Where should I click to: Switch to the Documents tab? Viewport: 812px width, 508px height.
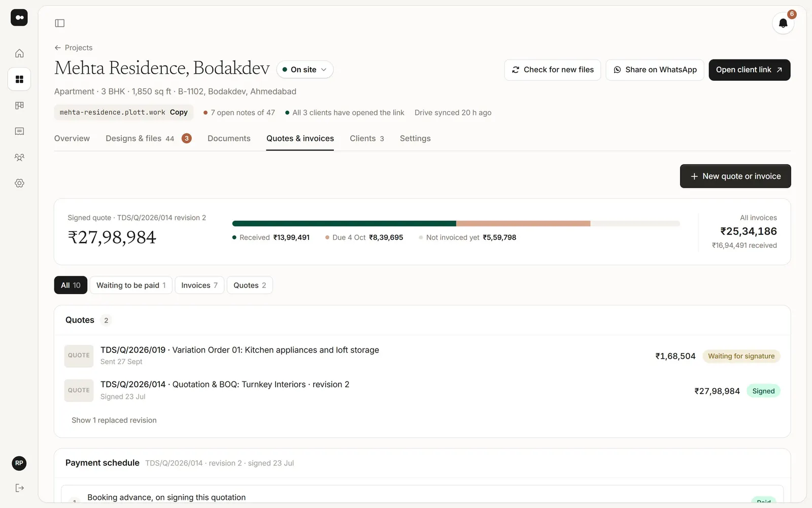tap(229, 138)
